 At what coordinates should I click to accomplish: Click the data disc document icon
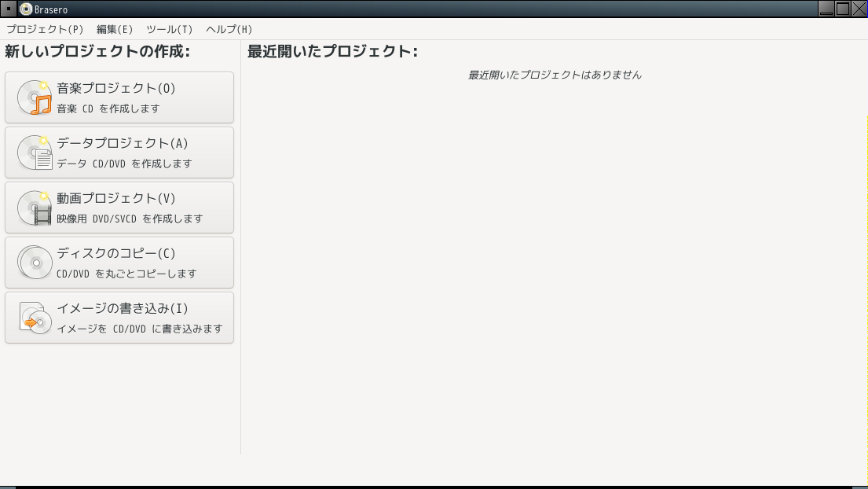tap(35, 153)
